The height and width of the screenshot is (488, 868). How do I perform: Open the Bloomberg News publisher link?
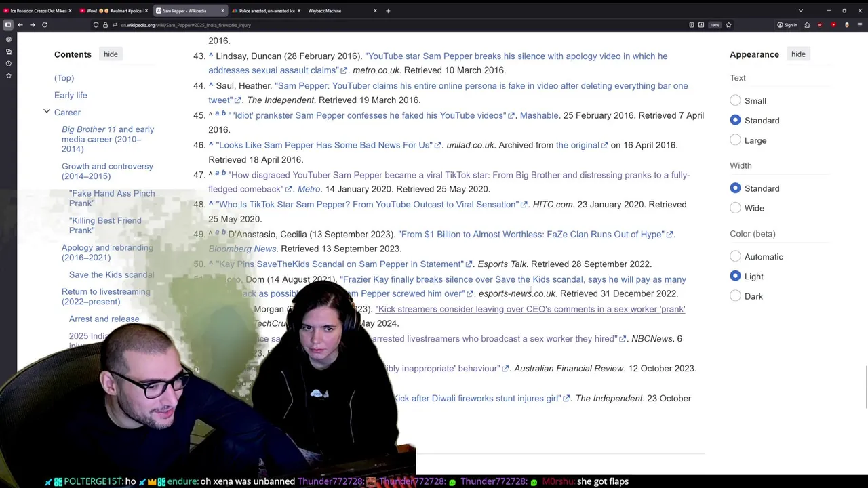tap(242, 249)
